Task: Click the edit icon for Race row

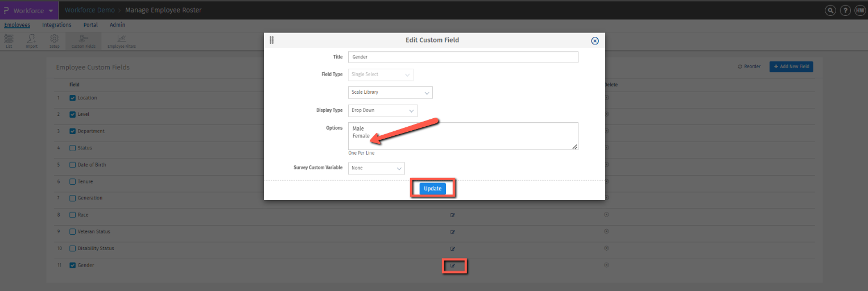Action: 453,215
